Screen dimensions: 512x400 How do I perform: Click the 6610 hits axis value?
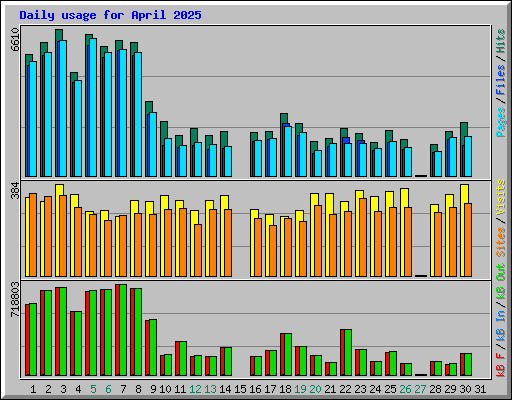coord(15,40)
